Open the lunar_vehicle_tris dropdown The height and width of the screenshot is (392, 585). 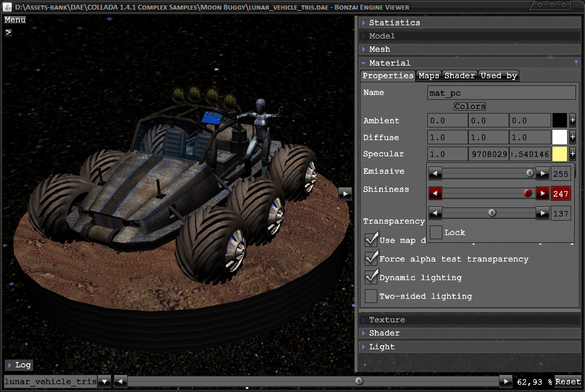click(x=104, y=381)
